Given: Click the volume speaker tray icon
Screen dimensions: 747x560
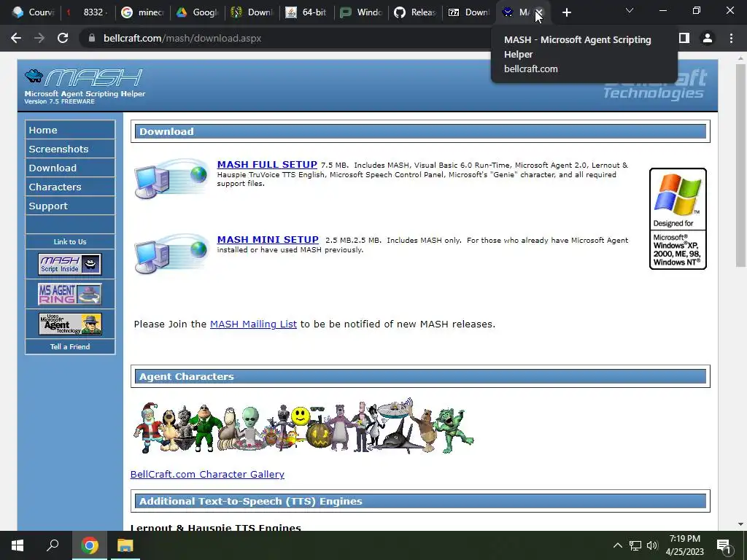Looking at the screenshot, I should 652,545.
